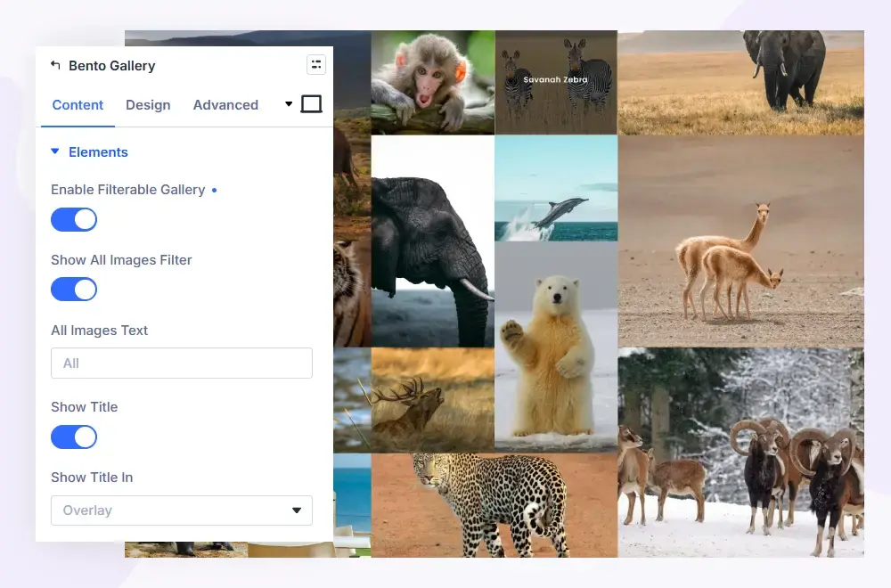Click the All Images Text input field

(182, 363)
